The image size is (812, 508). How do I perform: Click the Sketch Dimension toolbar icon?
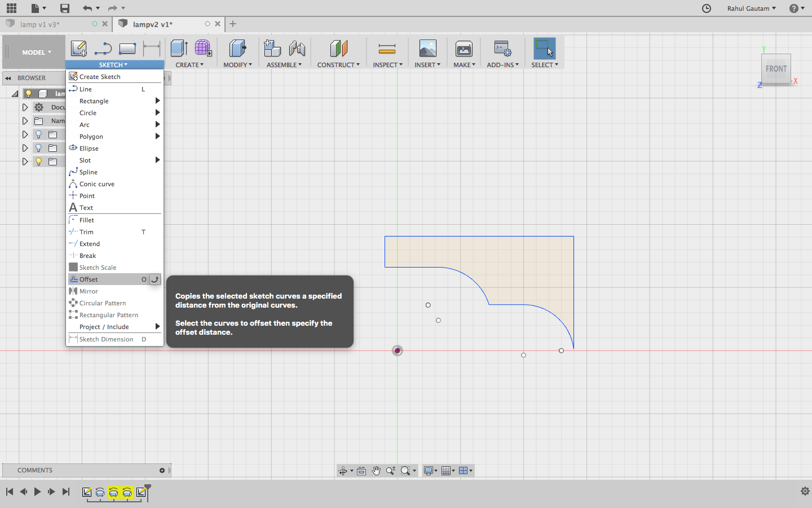point(152,49)
